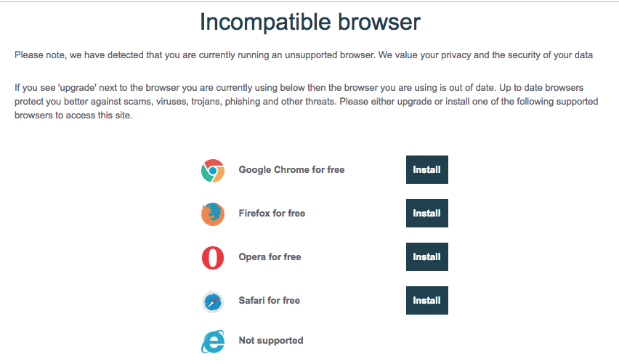The width and height of the screenshot is (619, 364).
Task: Click the 'Safari for free' label
Action: point(269,301)
